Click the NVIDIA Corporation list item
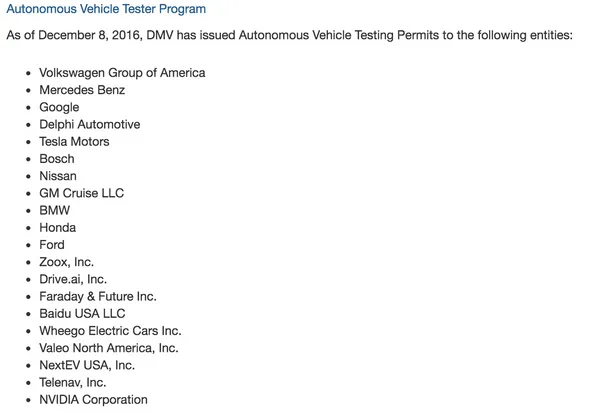Viewport: 600px width, 416px height. coord(93,400)
